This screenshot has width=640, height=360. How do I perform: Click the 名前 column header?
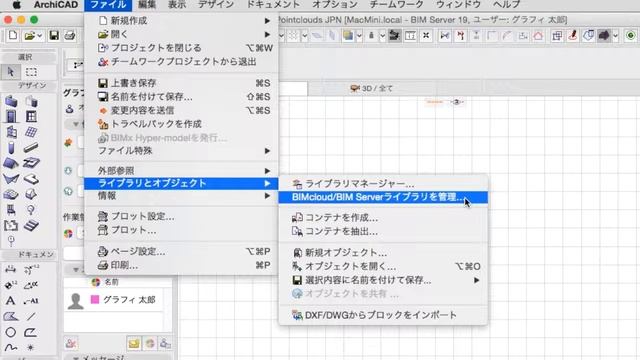111,282
